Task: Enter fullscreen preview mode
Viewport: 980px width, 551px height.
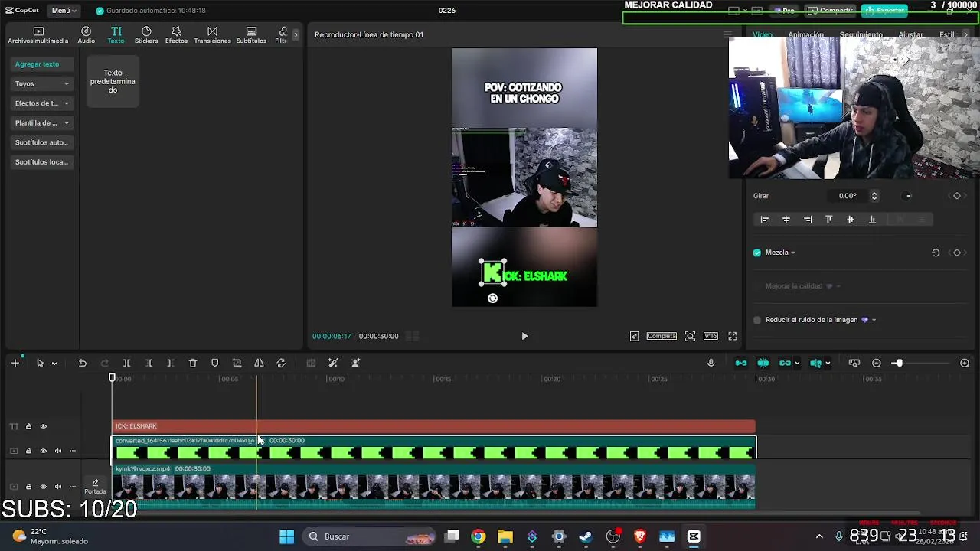Action: (733, 336)
